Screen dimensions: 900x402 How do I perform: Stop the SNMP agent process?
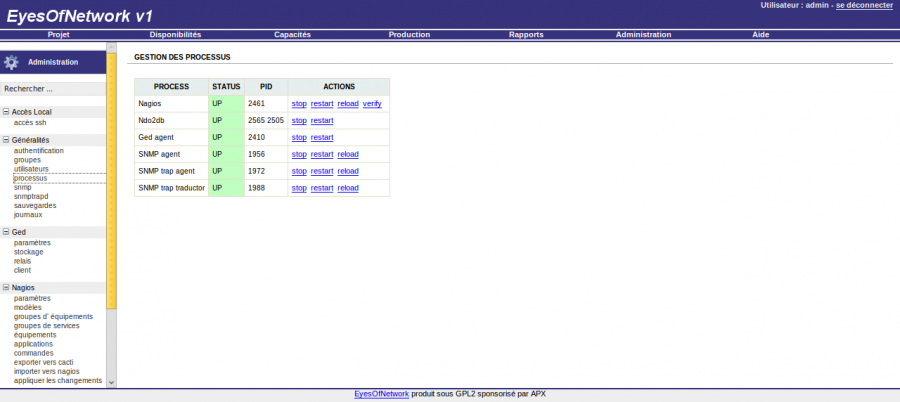(299, 154)
